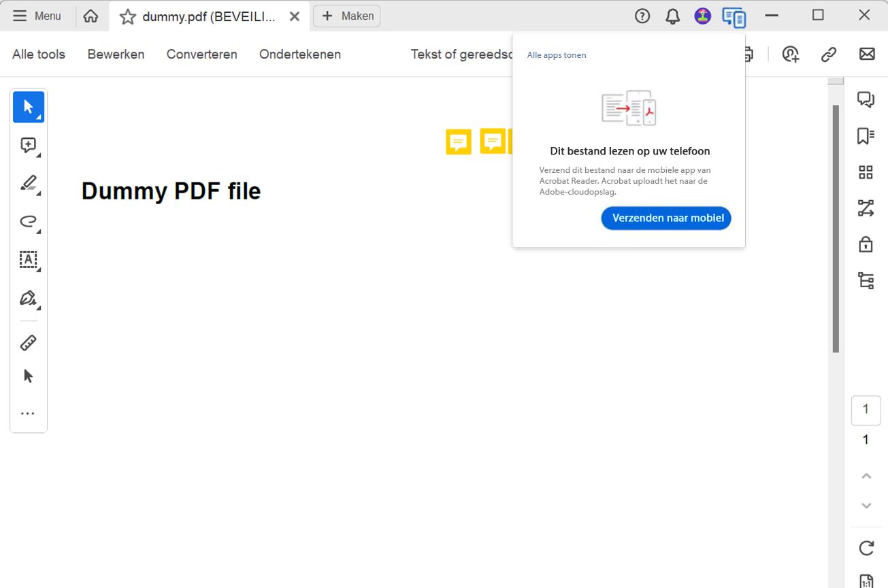Click the partly hidden printer icon
888x588 pixels.
tap(749, 54)
